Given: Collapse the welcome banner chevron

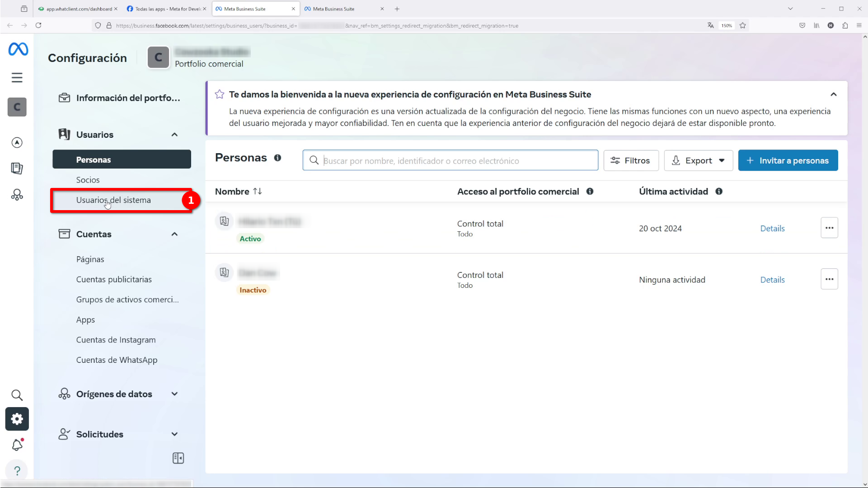Looking at the screenshot, I should (834, 94).
